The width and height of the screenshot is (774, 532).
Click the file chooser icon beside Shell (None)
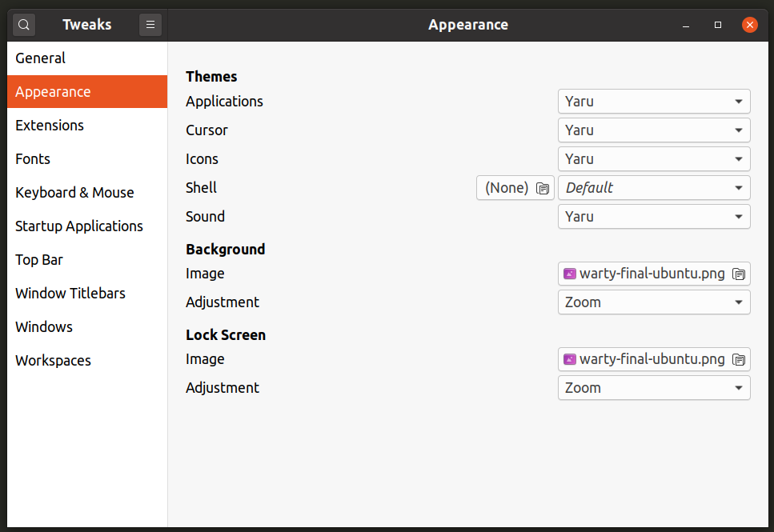(x=543, y=189)
